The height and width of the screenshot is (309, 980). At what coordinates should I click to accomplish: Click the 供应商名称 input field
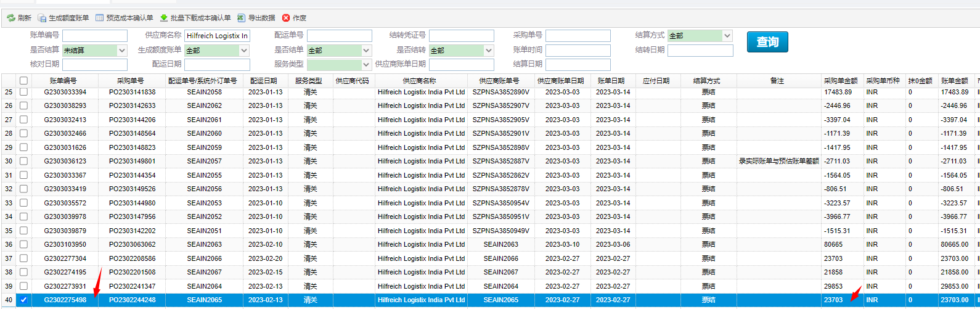pyautogui.click(x=217, y=36)
